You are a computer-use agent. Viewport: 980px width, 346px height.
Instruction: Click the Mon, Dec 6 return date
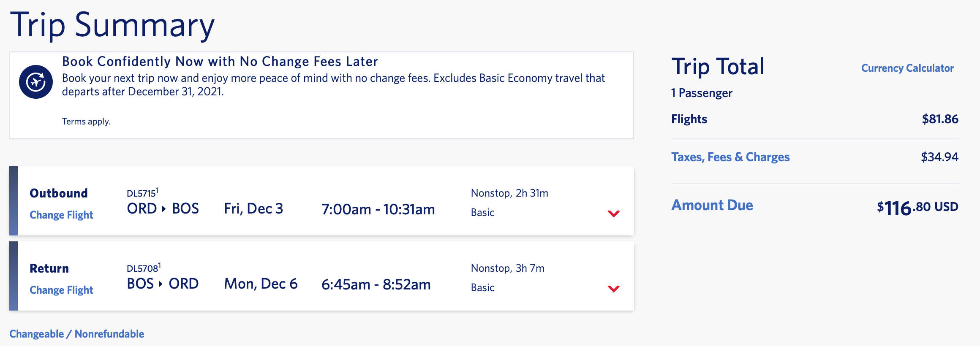[261, 284]
